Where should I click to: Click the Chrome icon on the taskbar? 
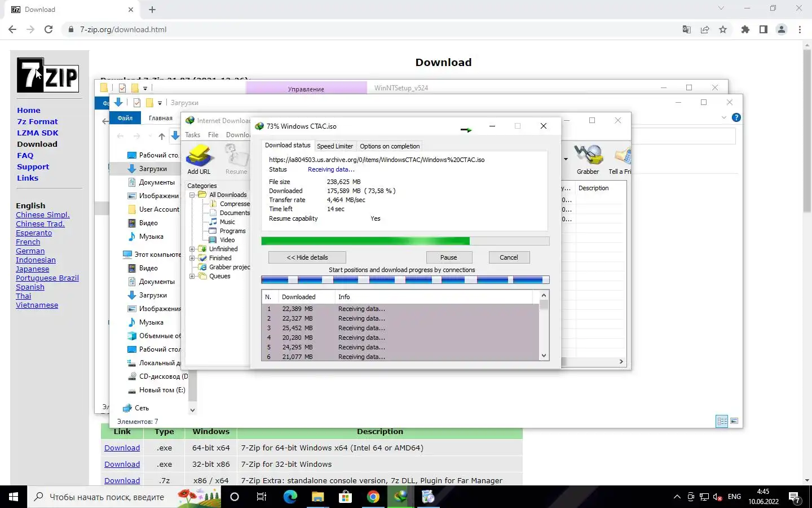click(x=373, y=497)
